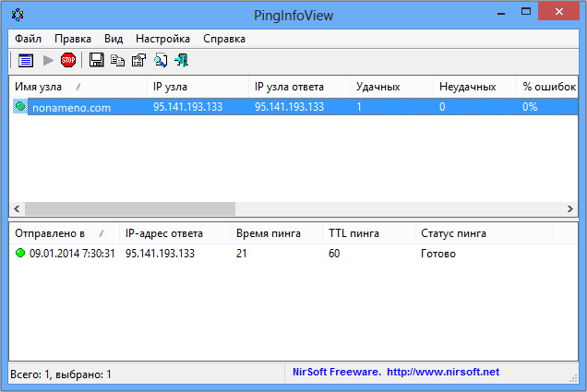Screen dimensions: 587x392
Task: Open the Правка menu
Action: [73, 39]
